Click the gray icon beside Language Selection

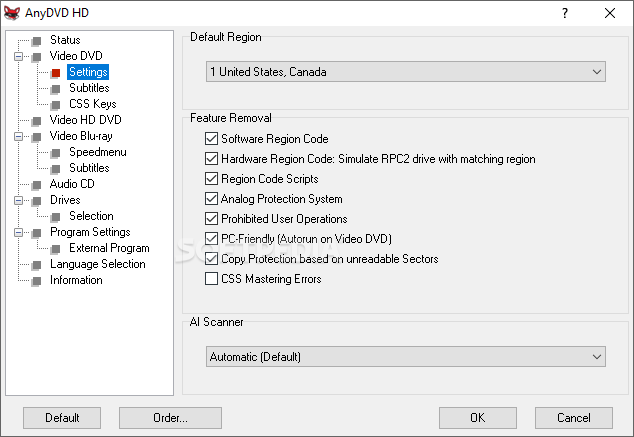(x=37, y=265)
